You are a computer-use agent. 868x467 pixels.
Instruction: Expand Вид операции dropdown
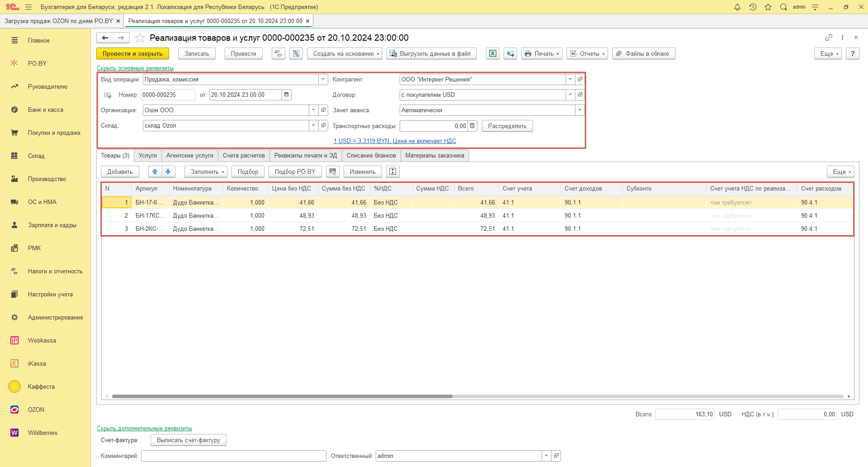(323, 80)
